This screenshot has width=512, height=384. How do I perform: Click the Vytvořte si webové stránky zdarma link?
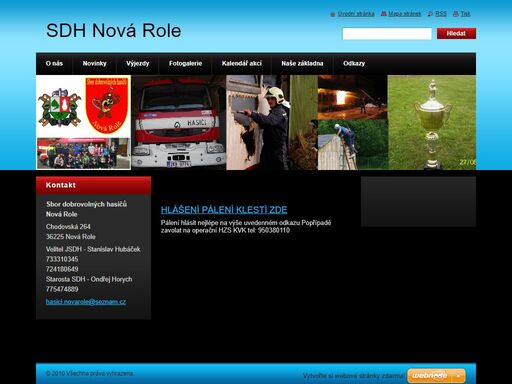tap(354, 376)
